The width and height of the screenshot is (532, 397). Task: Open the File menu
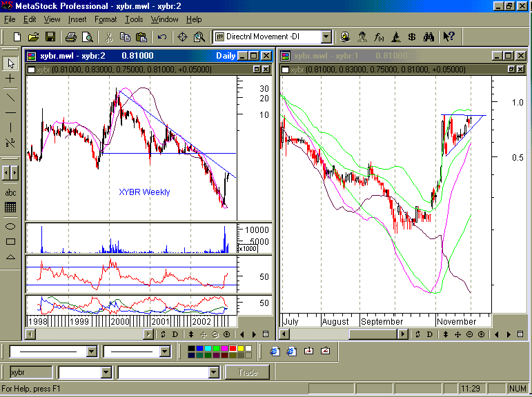point(10,19)
